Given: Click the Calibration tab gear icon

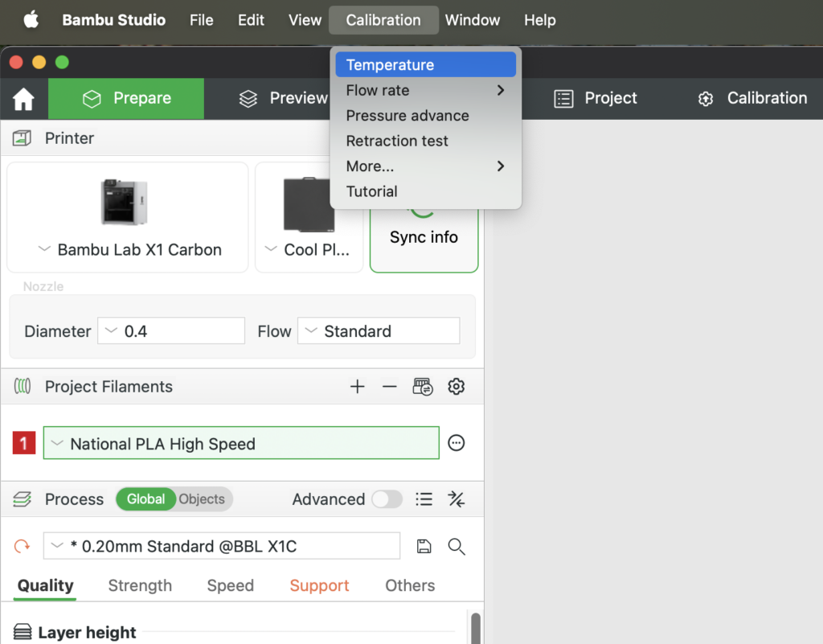Looking at the screenshot, I should tap(706, 99).
